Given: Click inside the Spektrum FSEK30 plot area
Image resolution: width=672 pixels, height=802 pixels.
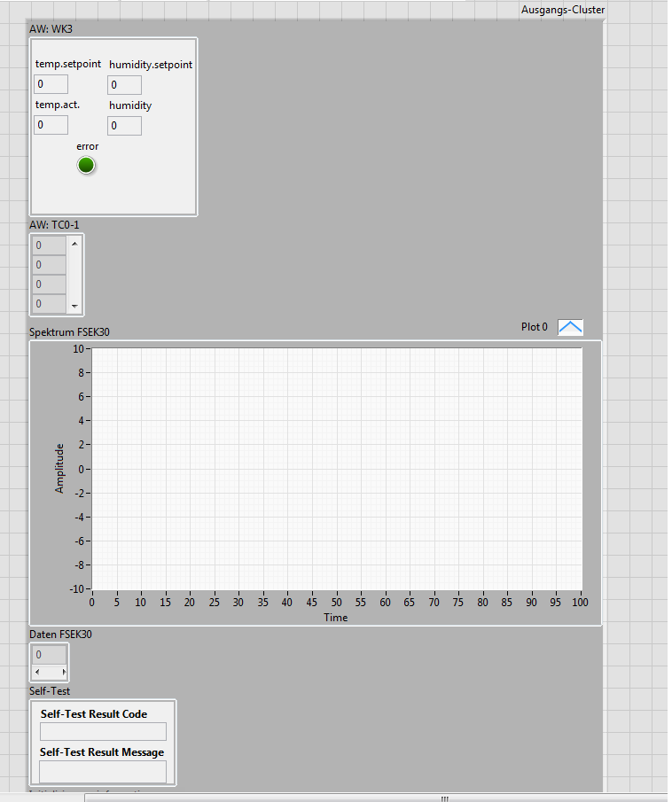Looking at the screenshot, I should [337, 469].
